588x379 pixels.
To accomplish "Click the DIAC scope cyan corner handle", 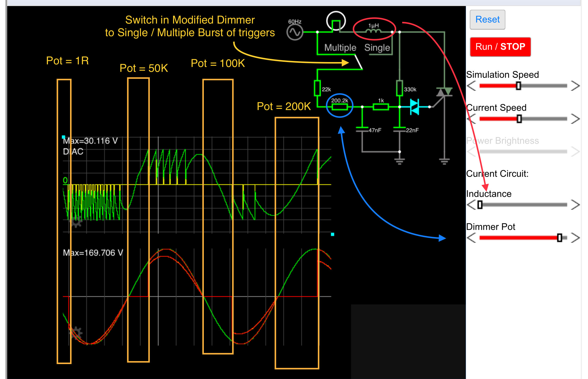I will tap(63, 137).
